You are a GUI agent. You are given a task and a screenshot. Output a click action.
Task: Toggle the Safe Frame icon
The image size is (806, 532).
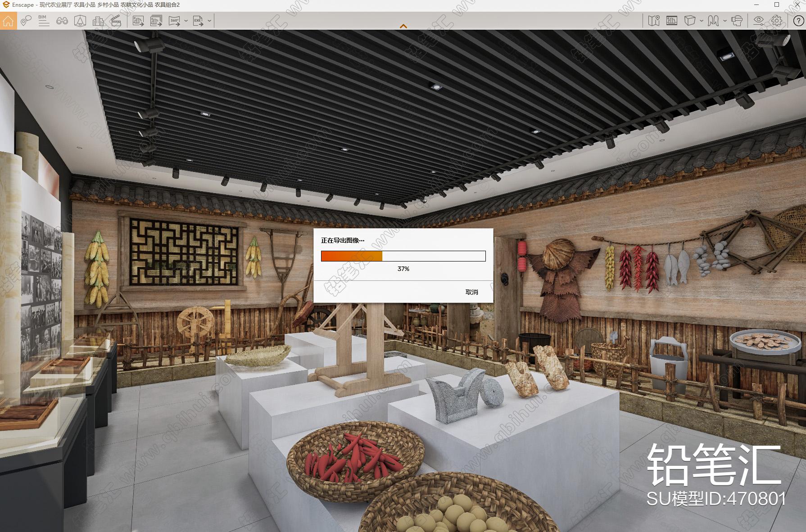(80, 21)
